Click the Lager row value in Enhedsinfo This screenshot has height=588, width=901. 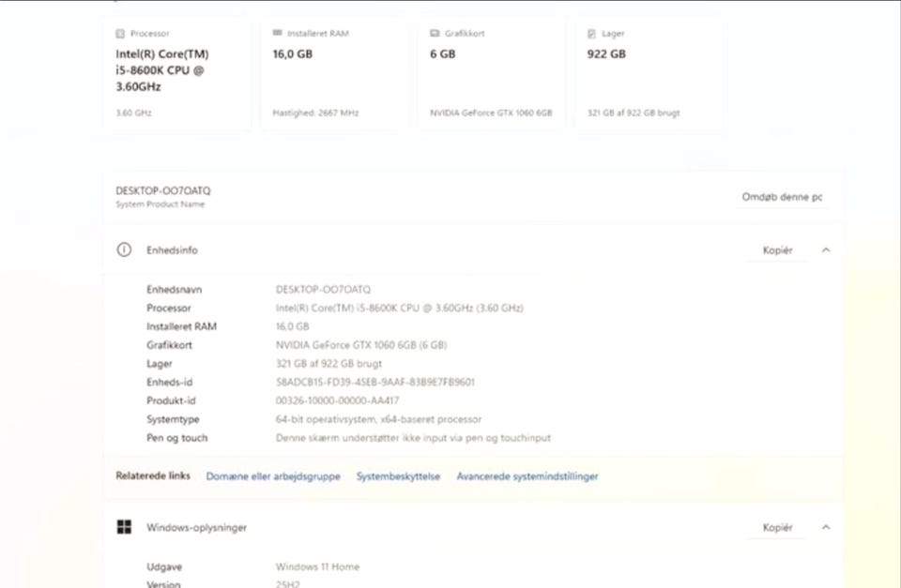coord(328,364)
